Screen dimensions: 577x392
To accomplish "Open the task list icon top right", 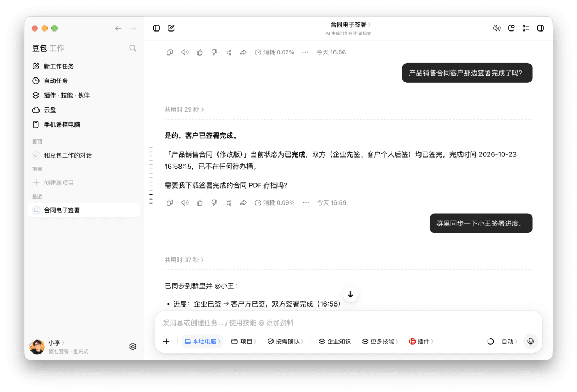I will pyautogui.click(x=526, y=28).
